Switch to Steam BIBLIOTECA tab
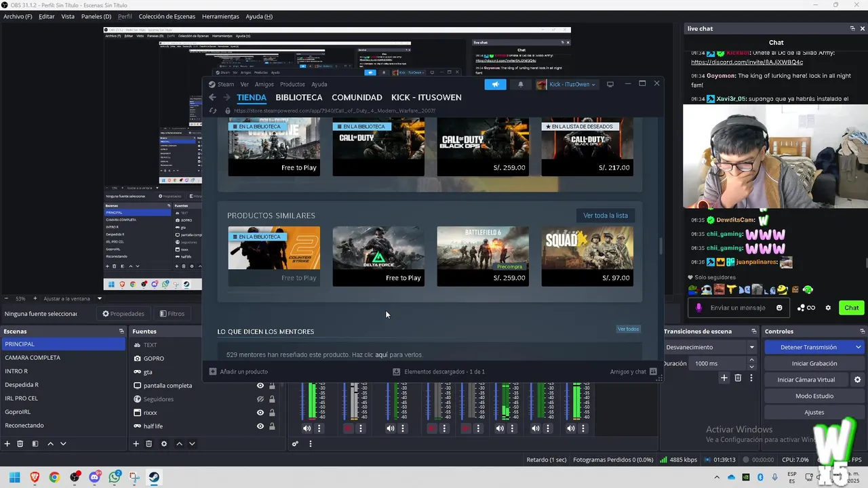The width and height of the screenshot is (868, 488). click(299, 98)
